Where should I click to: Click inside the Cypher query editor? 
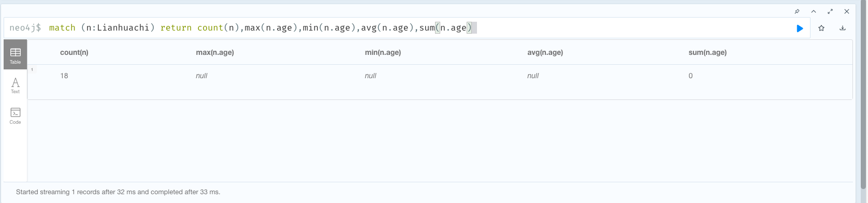(394, 28)
